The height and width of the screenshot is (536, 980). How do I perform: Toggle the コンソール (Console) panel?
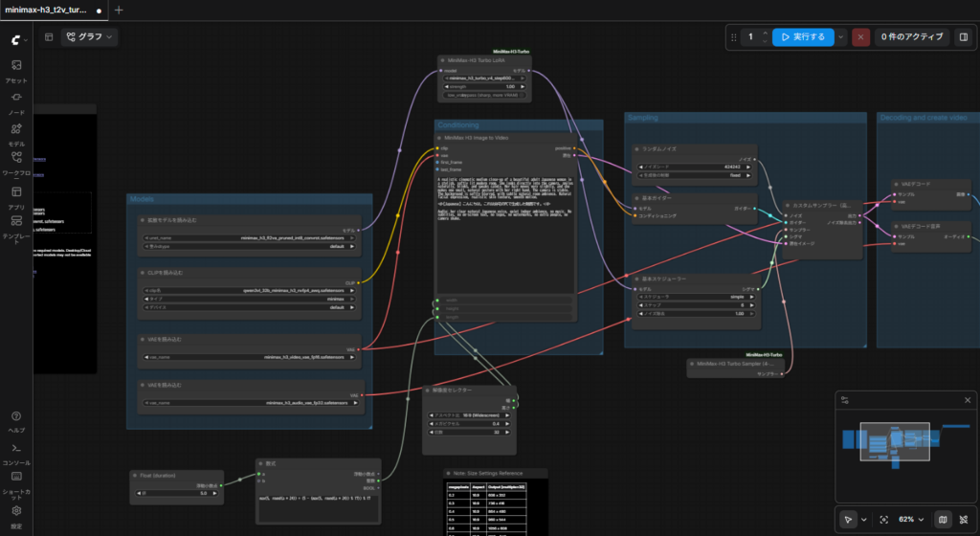pyautogui.click(x=16, y=454)
